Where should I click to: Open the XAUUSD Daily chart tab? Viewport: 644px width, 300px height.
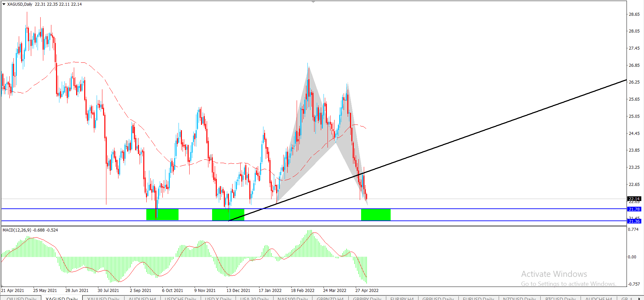[103, 298]
